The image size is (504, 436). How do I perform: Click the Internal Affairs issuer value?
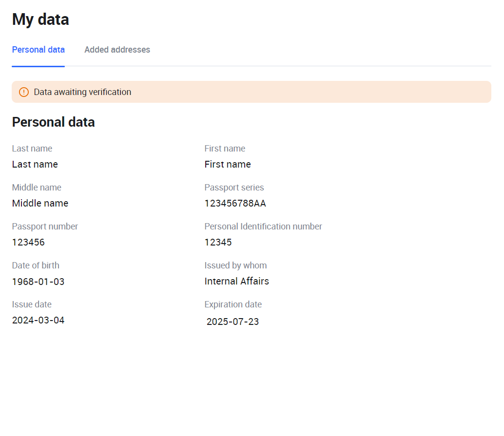point(236,281)
